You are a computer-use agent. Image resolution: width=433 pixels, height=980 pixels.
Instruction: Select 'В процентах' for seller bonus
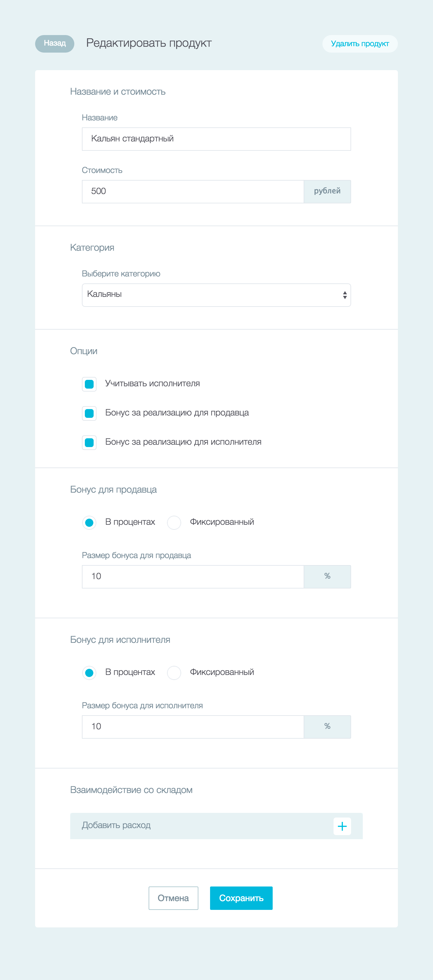pyautogui.click(x=89, y=522)
